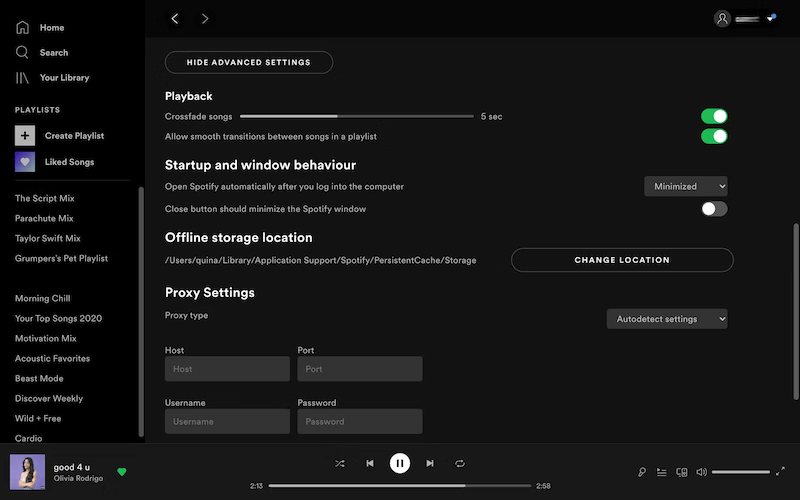Open the lyrics microphone icon
This screenshot has width=800, height=500.
point(642,472)
